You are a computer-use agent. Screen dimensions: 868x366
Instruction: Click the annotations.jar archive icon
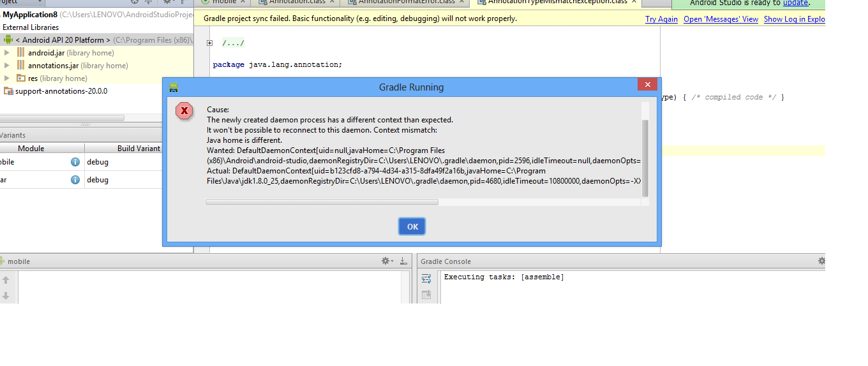coord(20,66)
